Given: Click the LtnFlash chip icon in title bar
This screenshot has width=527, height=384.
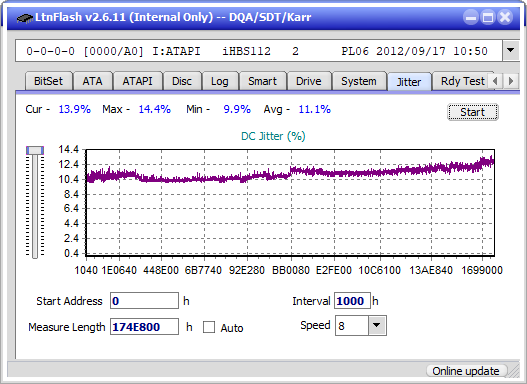Looking at the screenshot, I should click(24, 17).
